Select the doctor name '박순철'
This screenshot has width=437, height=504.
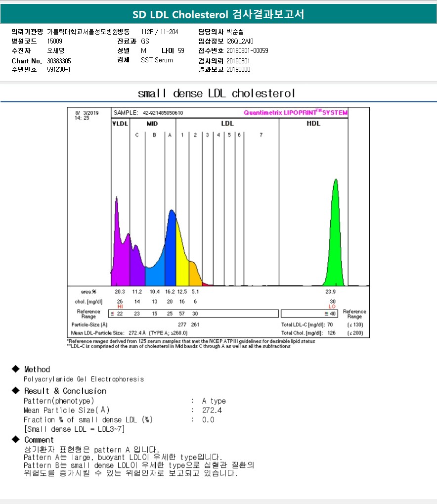235,32
